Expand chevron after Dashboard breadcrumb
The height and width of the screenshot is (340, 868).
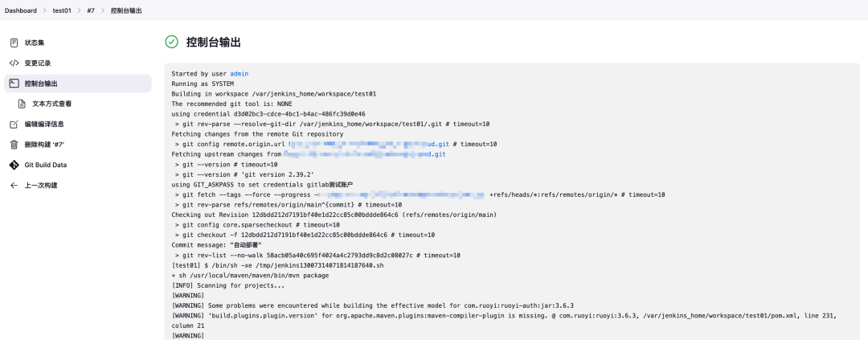45,10
